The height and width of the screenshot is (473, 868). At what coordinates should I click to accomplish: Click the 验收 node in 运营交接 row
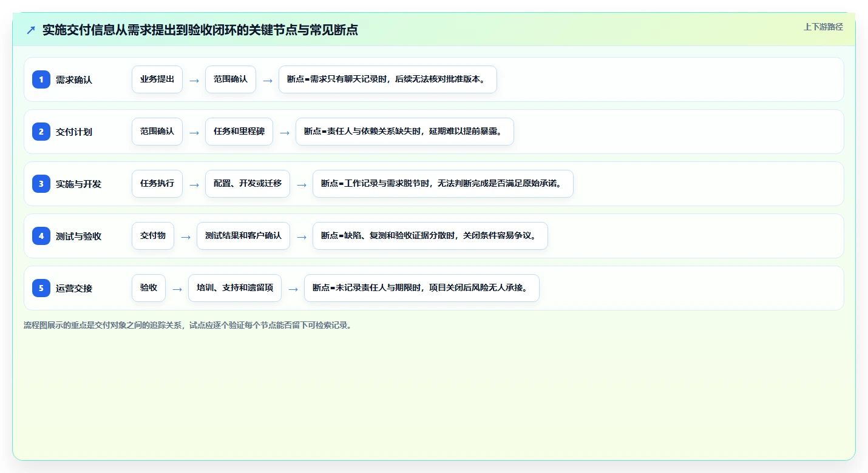(149, 288)
